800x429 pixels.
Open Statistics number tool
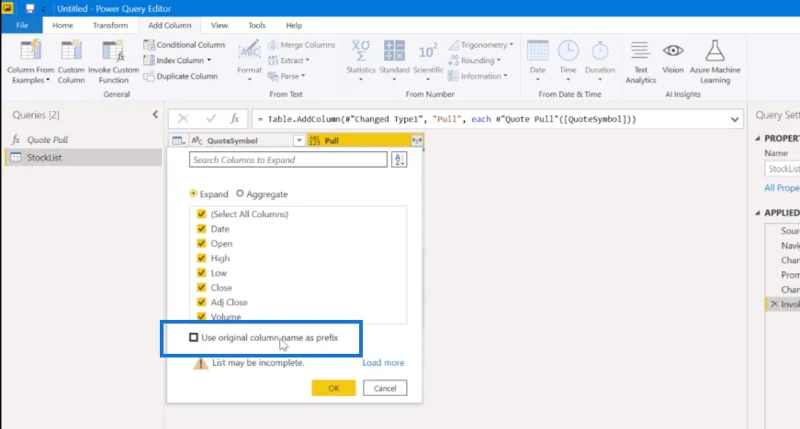click(361, 61)
